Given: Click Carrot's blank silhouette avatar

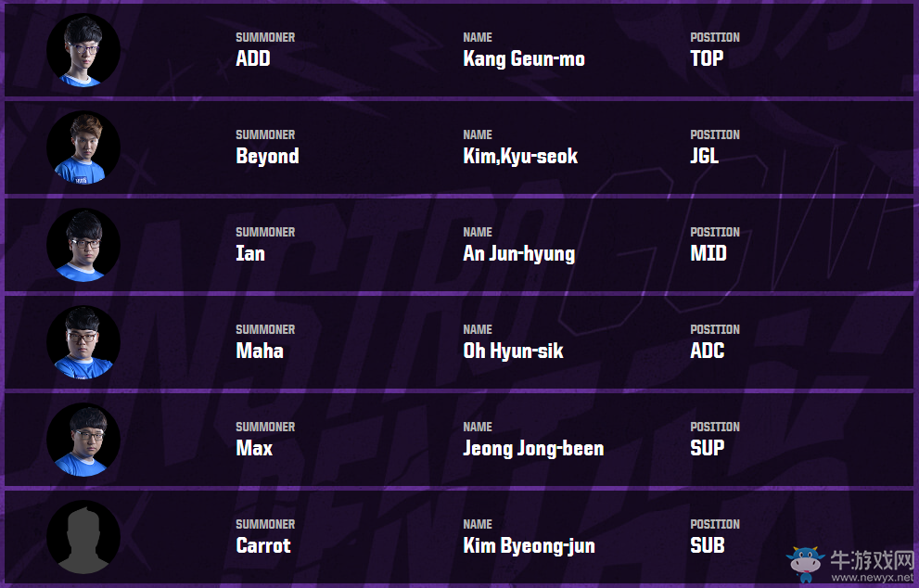Looking at the screenshot, I should [x=83, y=537].
